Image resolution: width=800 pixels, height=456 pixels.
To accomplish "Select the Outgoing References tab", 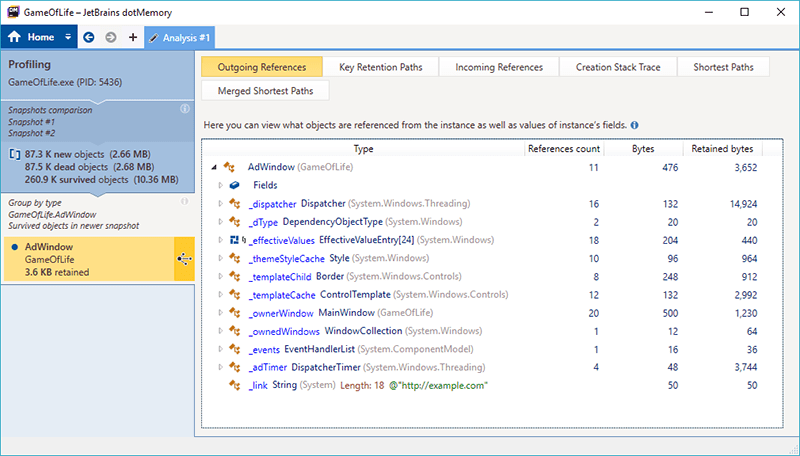I will [262, 67].
